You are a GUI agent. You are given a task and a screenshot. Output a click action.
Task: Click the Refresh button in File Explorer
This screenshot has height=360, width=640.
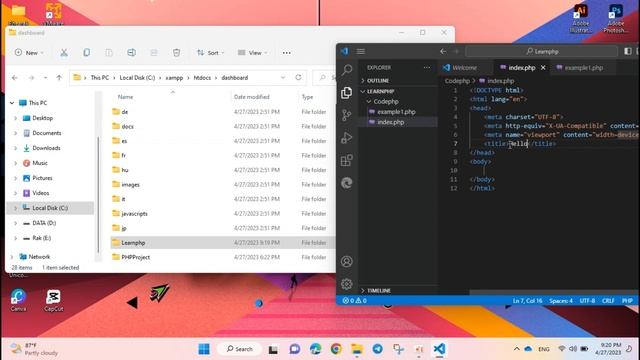coord(298,78)
